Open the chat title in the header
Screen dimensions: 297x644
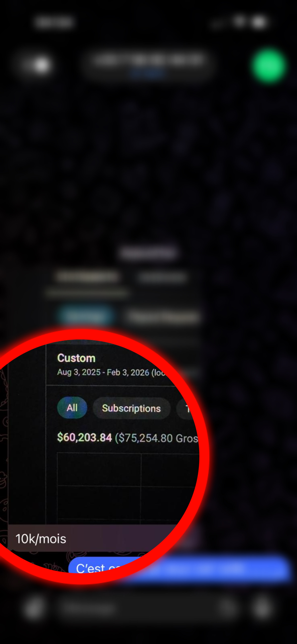click(148, 60)
